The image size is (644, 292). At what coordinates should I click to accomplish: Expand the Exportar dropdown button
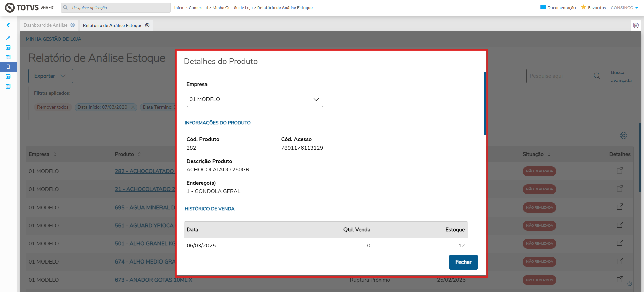[50, 76]
